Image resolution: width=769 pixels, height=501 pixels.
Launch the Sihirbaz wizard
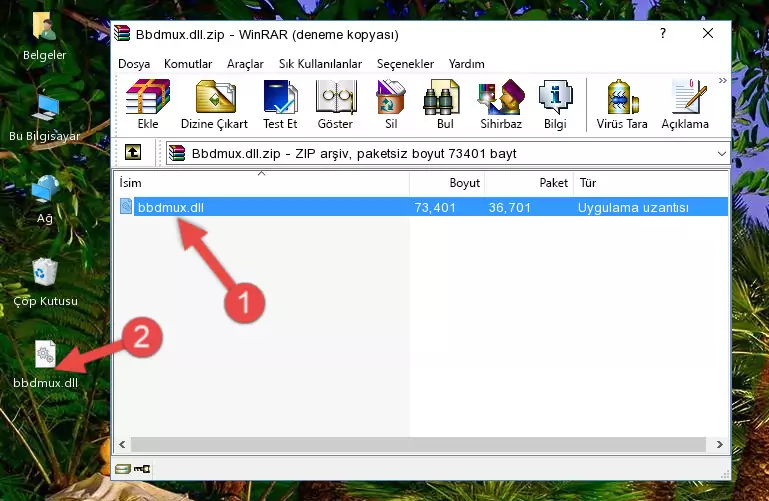501,104
